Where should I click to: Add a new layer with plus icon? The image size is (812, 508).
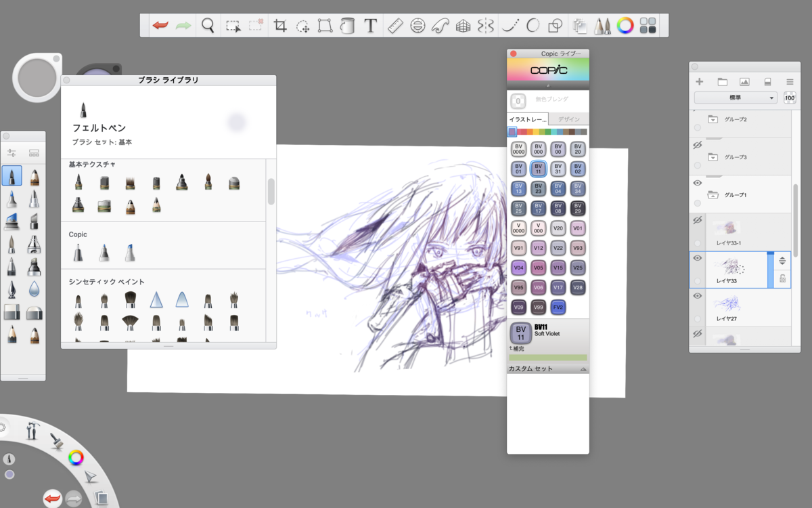700,81
